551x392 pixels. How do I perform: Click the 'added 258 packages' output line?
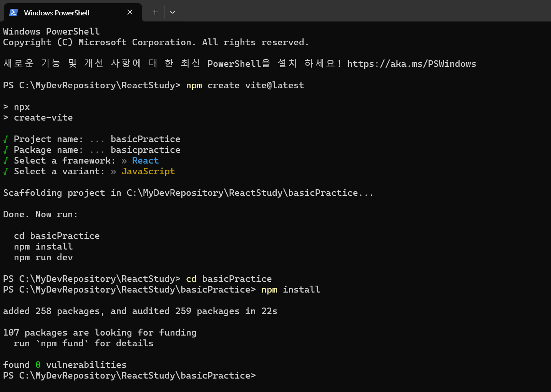pos(140,311)
